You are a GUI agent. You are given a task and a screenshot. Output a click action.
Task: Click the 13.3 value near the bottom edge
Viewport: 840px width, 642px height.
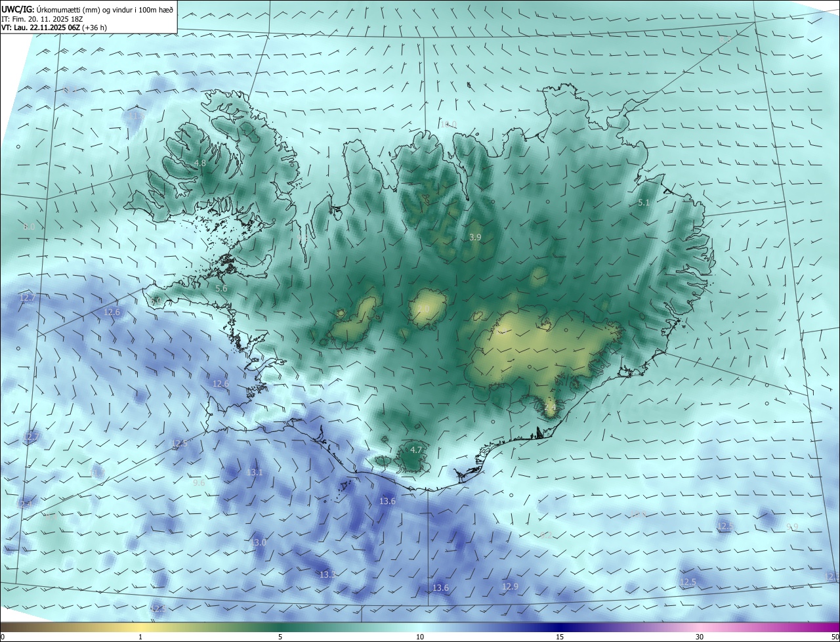click(x=327, y=574)
